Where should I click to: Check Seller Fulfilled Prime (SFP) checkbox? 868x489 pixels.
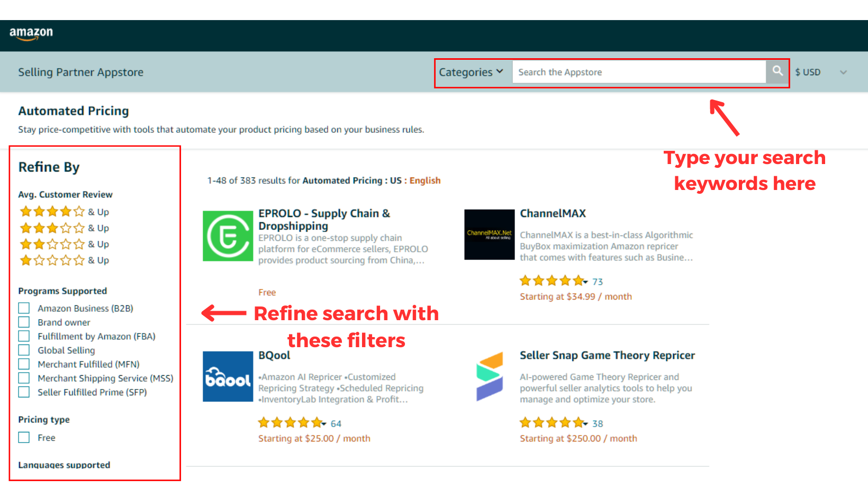coord(24,392)
